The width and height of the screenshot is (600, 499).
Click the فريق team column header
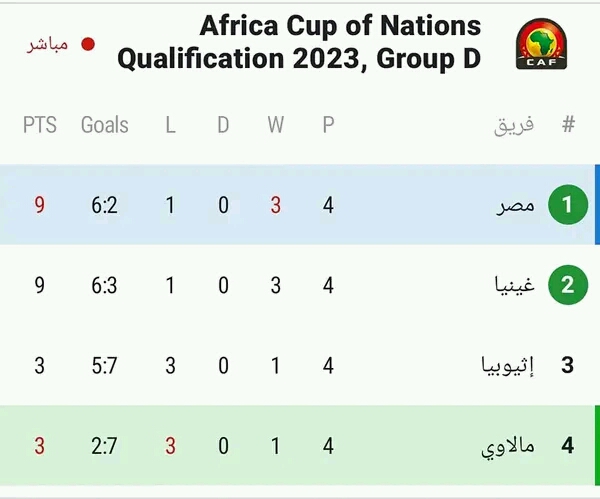514,126
